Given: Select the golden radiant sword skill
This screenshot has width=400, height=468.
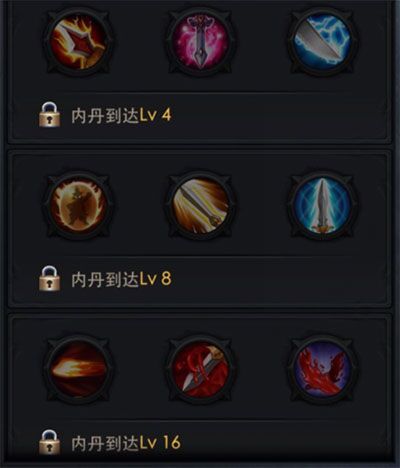Looking at the screenshot, I should tap(200, 205).
